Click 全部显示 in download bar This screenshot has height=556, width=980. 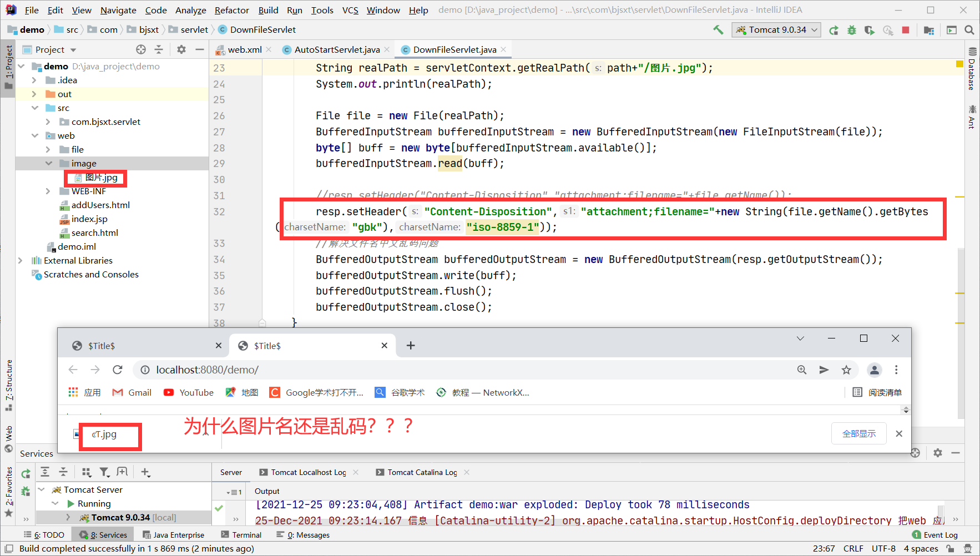[x=859, y=433]
